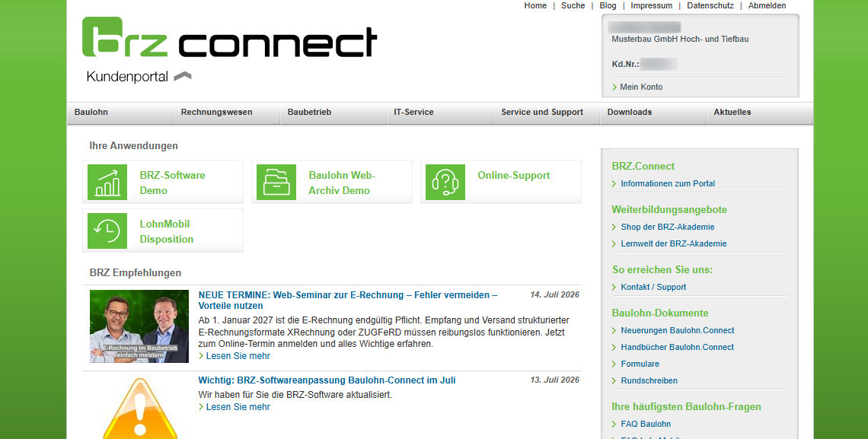Open the Baubetrieb menu
The width and height of the screenshot is (868, 439).
333,113
